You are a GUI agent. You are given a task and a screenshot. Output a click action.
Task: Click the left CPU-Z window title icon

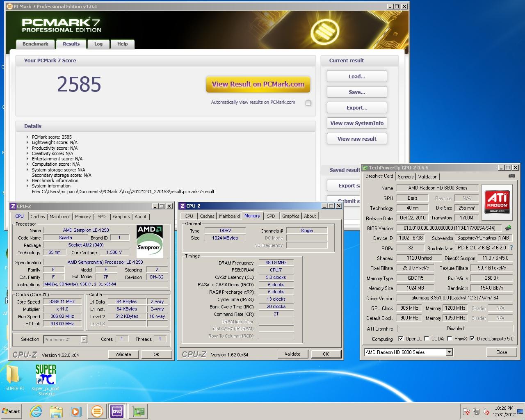click(13, 206)
